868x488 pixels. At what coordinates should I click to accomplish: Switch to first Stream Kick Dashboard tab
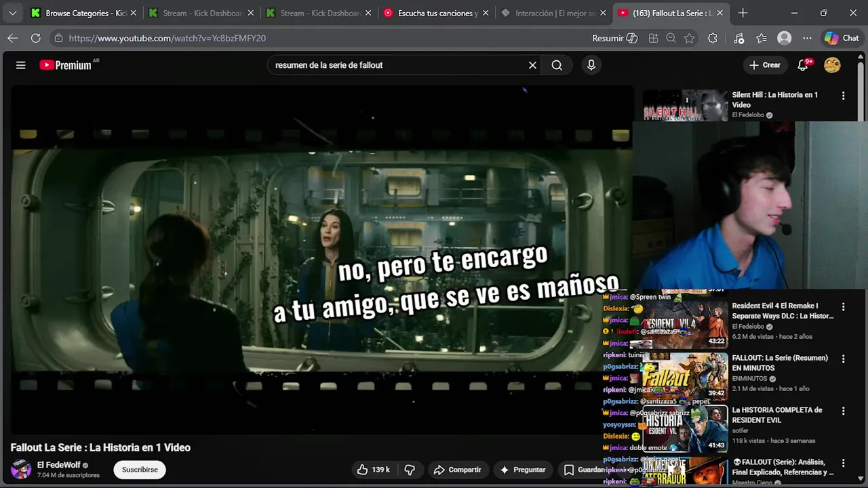(201, 13)
